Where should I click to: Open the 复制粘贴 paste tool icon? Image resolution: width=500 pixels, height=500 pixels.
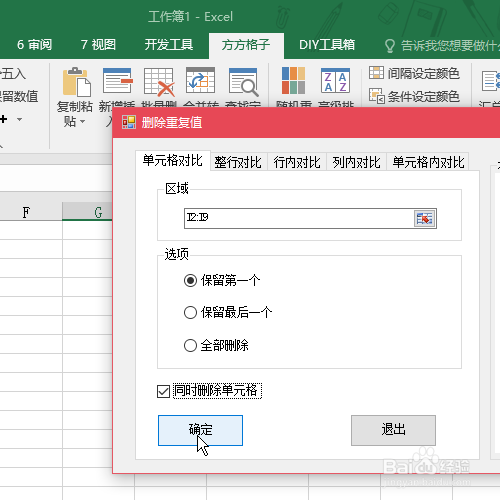pos(77,82)
